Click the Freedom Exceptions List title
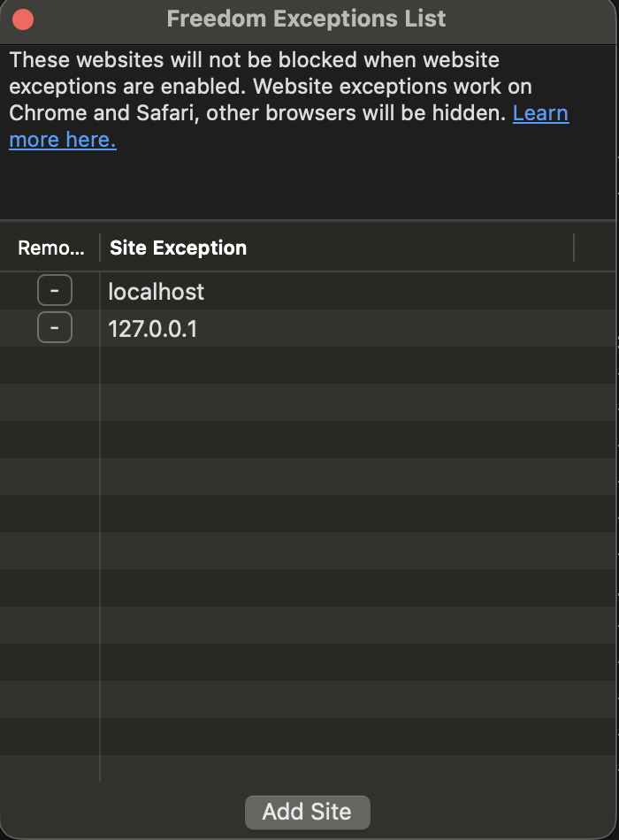The width and height of the screenshot is (619, 840). pos(307,19)
